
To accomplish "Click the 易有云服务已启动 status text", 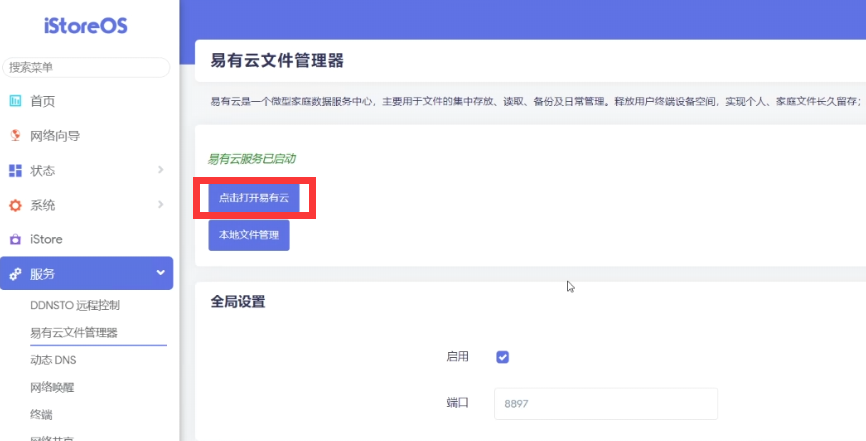I will 251,159.
